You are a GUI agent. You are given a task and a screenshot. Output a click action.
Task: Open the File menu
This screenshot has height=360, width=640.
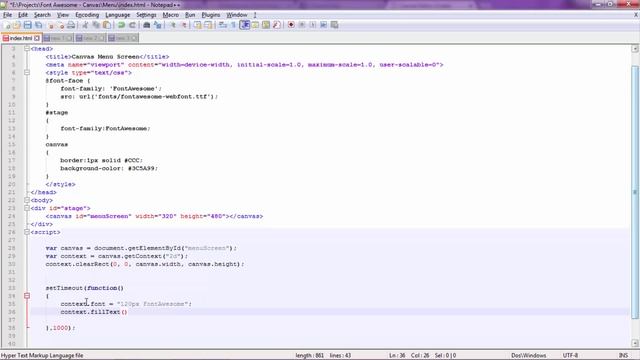[7, 15]
